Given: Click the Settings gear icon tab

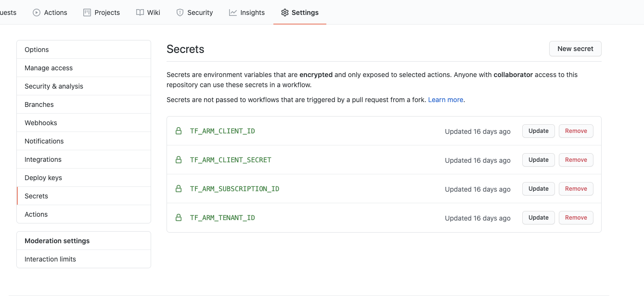Looking at the screenshot, I should tap(285, 13).
